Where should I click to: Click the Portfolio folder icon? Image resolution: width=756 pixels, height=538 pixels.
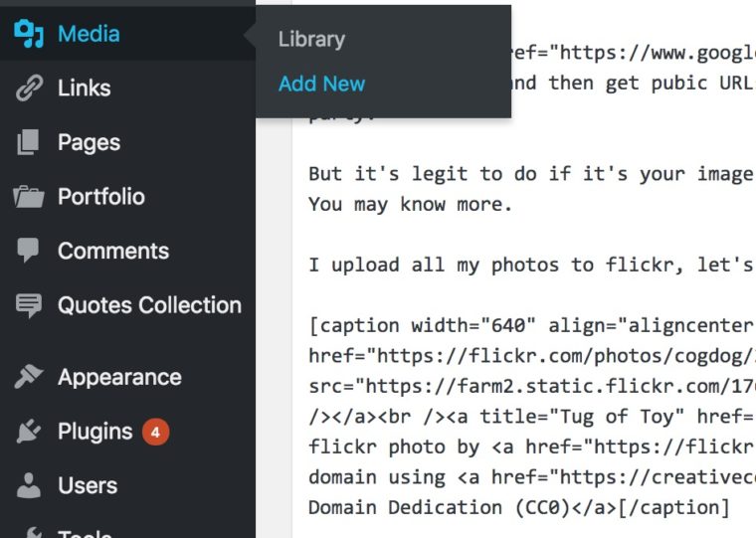click(x=29, y=197)
